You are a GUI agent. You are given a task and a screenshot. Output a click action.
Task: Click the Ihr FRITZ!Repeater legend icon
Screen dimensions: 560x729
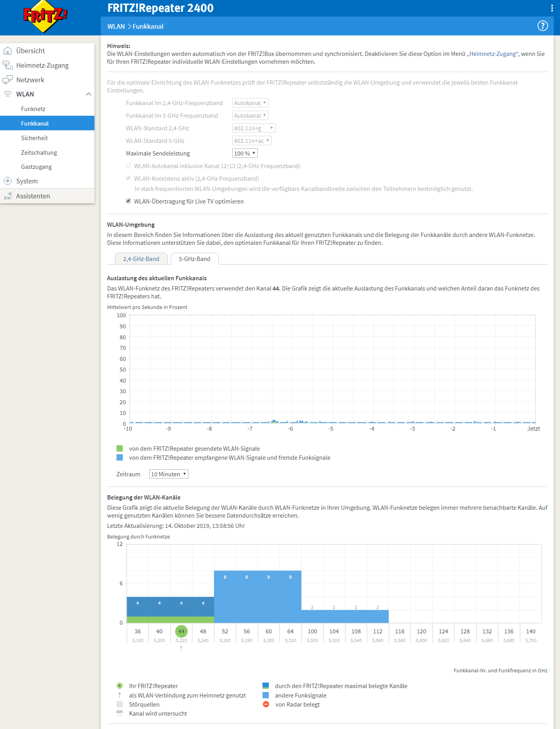pos(120,686)
